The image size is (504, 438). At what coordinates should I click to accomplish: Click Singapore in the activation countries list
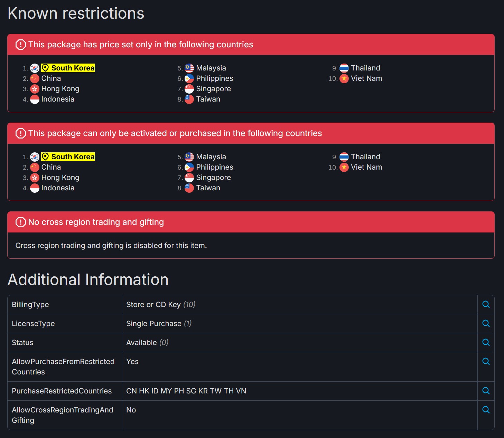213,178
